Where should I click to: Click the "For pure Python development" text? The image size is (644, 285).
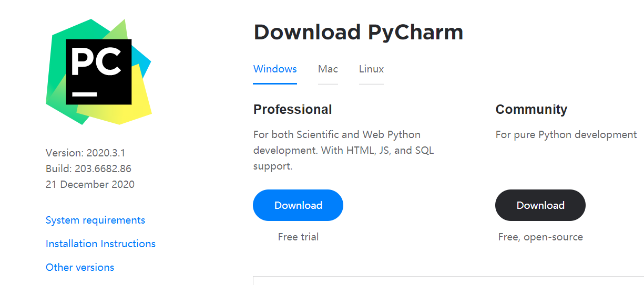(566, 134)
